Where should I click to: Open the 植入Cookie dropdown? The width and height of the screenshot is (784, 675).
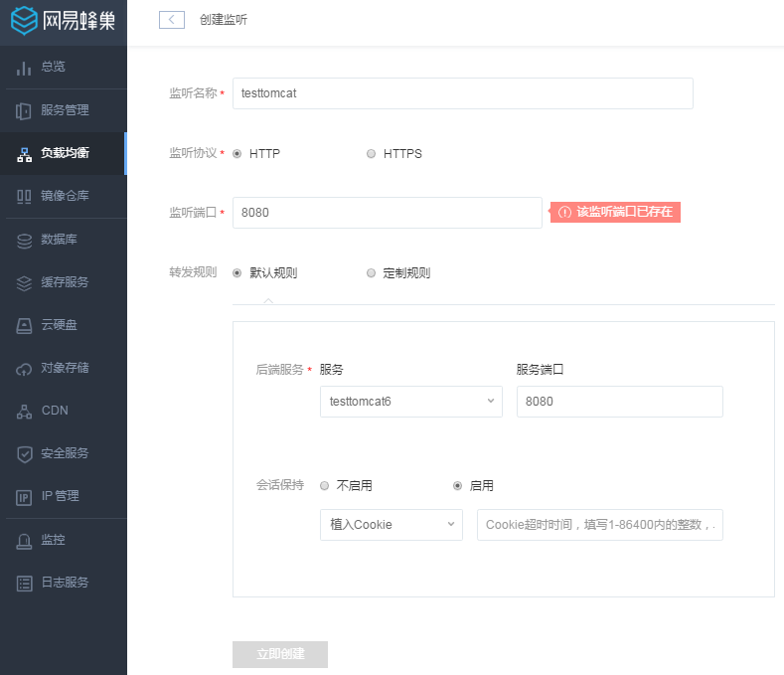click(391, 525)
